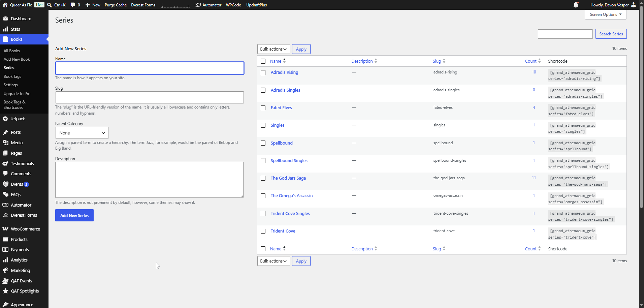Check The Omega's Assassin row checkbox
The height and width of the screenshot is (308, 644).
pos(263,196)
